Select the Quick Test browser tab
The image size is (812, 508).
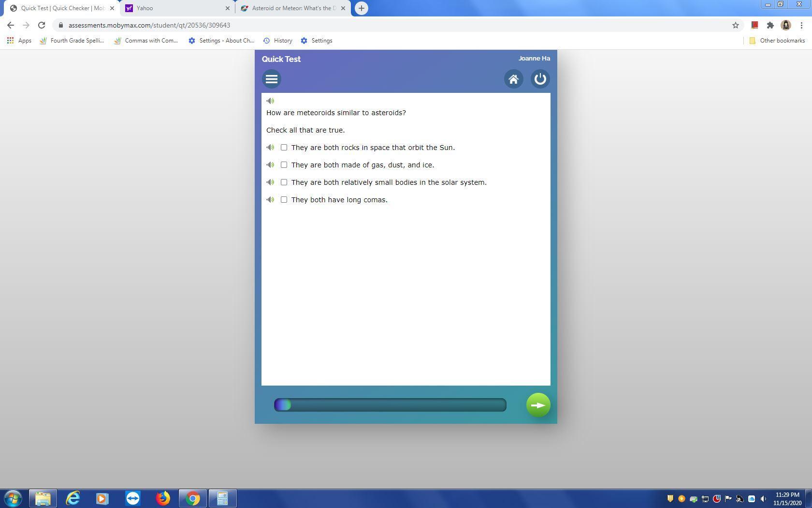click(x=62, y=8)
